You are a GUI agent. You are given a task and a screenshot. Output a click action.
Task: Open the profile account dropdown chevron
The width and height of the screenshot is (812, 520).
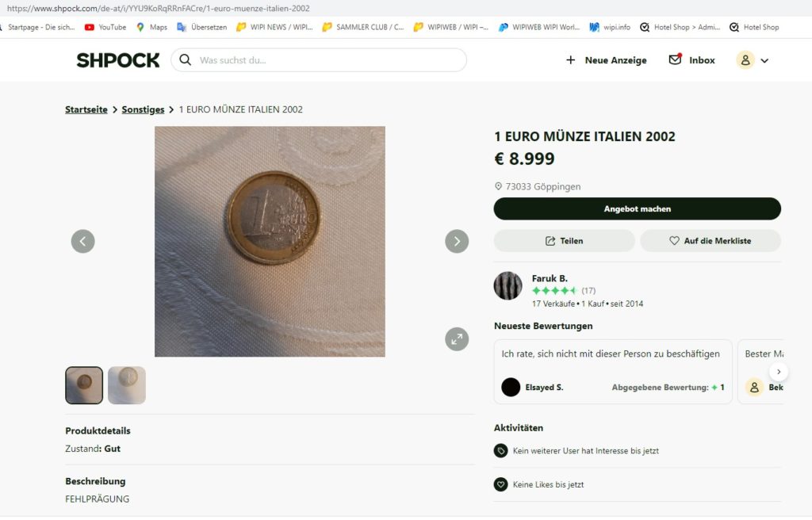click(764, 59)
